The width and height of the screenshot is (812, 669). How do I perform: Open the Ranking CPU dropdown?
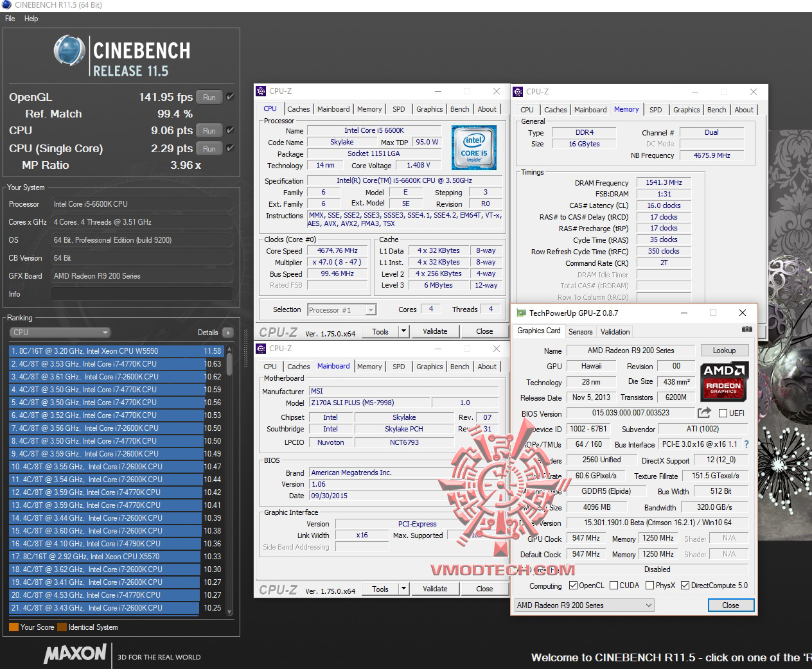[x=60, y=333]
